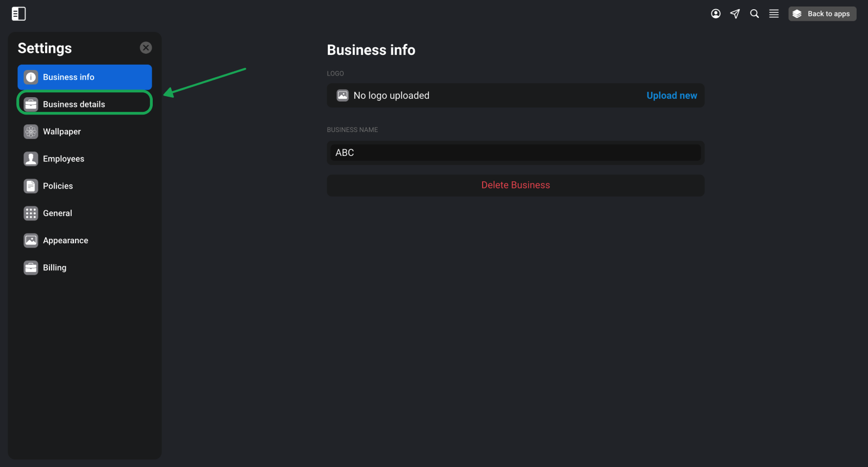Click the Delete Business button
Screen dimensions: 868x467
pyautogui.click(x=515, y=185)
